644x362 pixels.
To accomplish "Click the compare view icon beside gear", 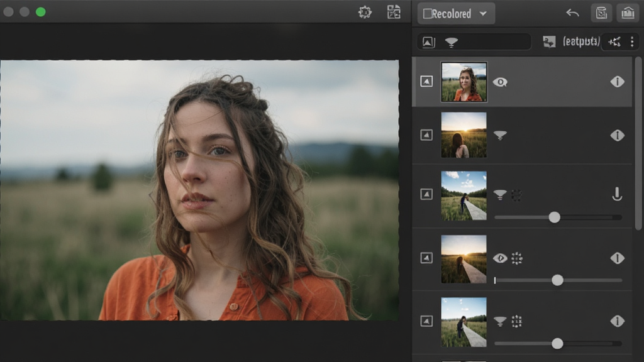I will pyautogui.click(x=394, y=13).
